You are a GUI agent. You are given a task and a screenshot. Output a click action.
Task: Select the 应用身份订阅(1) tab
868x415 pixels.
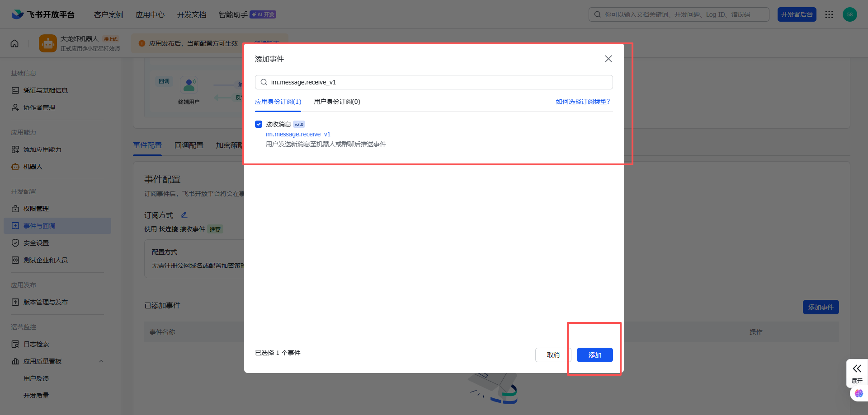tap(278, 102)
